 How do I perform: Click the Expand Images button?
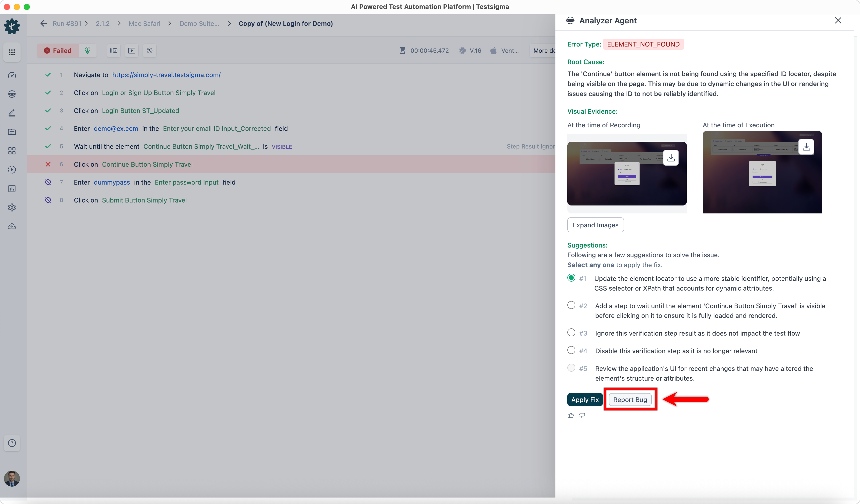(x=595, y=225)
